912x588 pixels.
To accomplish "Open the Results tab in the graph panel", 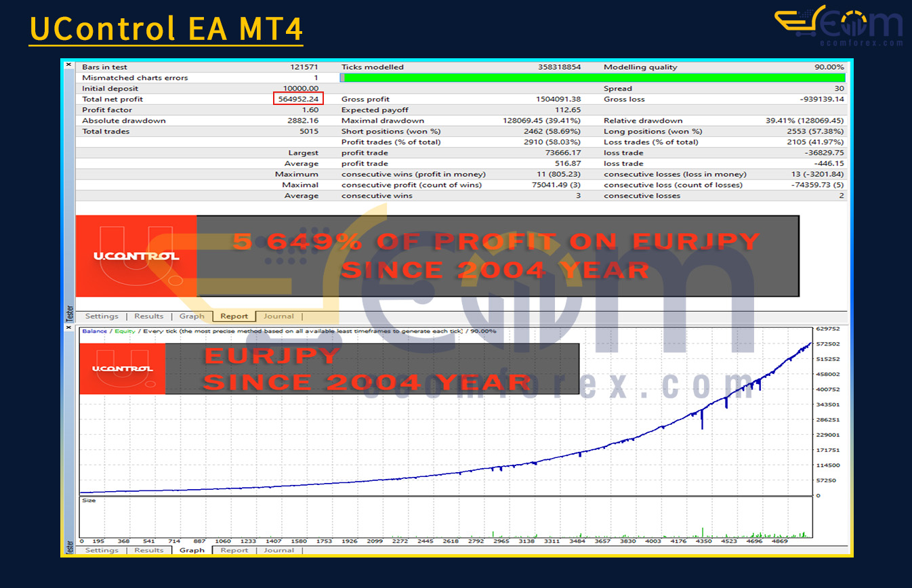I will (x=148, y=550).
